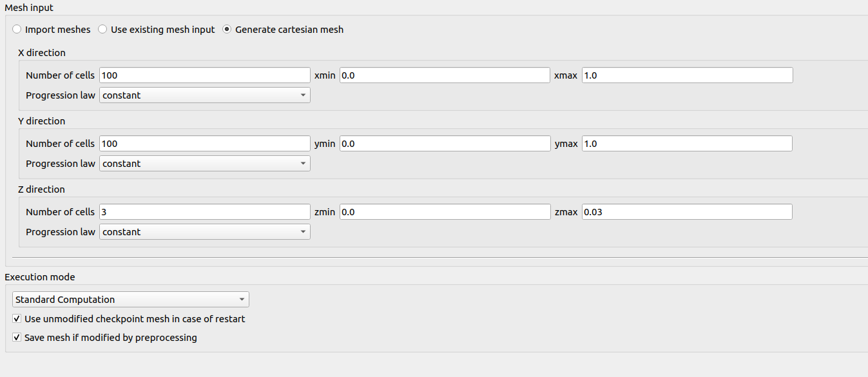
Task: Toggle Use unmodified checkpoint mesh in case of restart
Action: pos(17,319)
